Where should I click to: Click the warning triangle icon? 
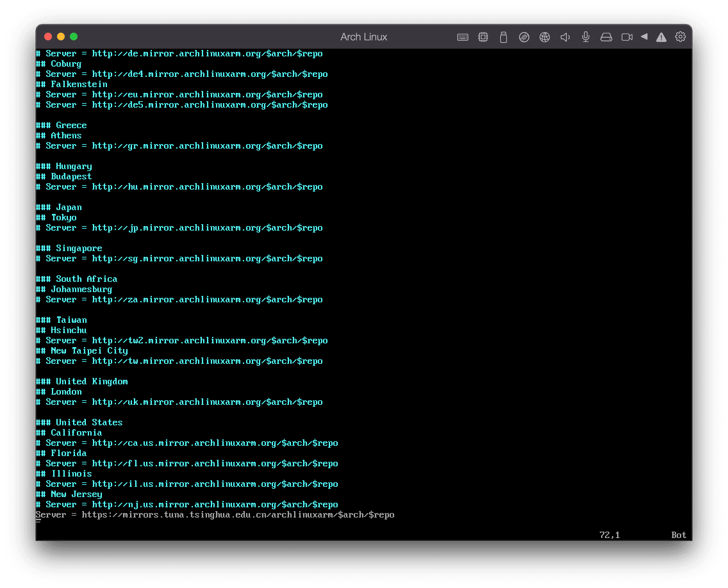click(x=661, y=37)
